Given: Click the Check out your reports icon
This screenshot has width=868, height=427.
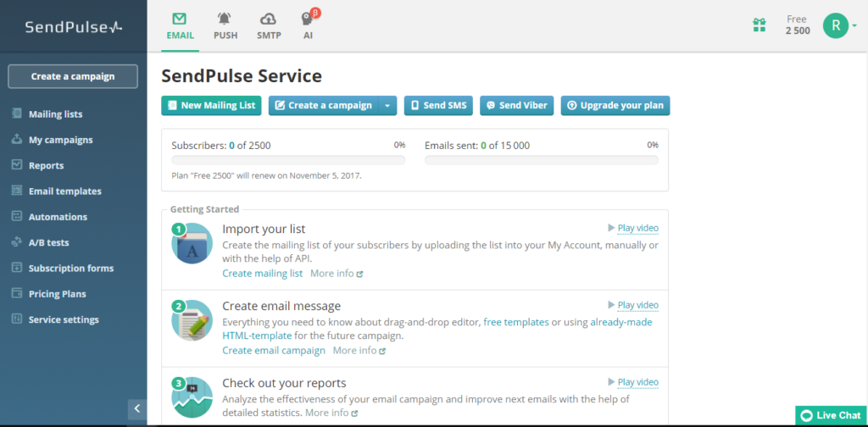Looking at the screenshot, I should (192, 397).
